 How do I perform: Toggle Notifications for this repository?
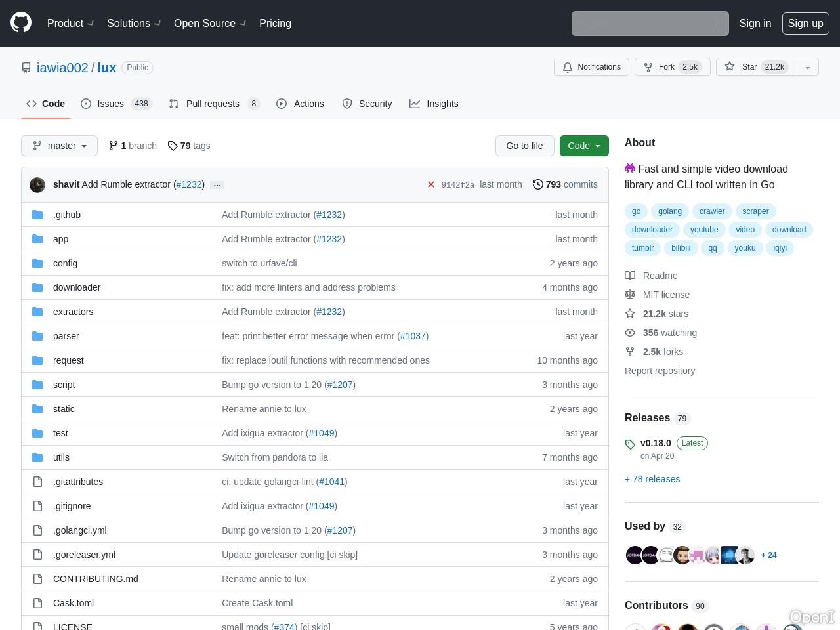tap(591, 67)
